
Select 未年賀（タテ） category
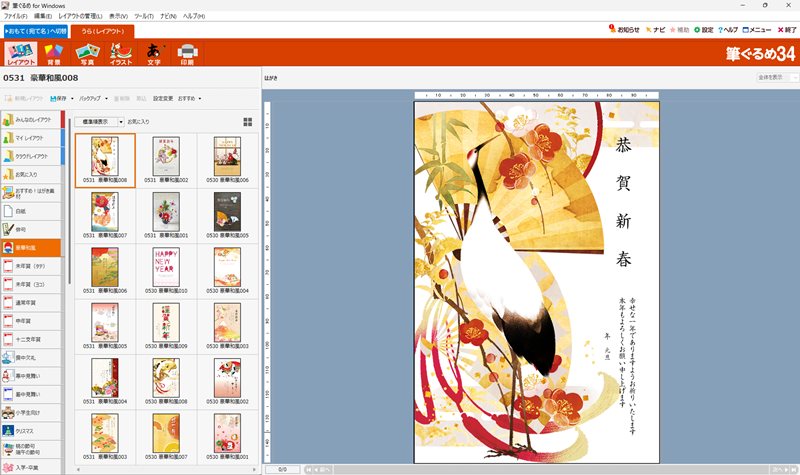coord(31,266)
